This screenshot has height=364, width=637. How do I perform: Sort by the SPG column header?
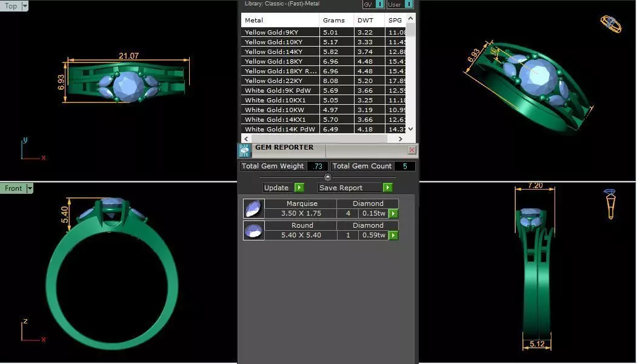396,21
